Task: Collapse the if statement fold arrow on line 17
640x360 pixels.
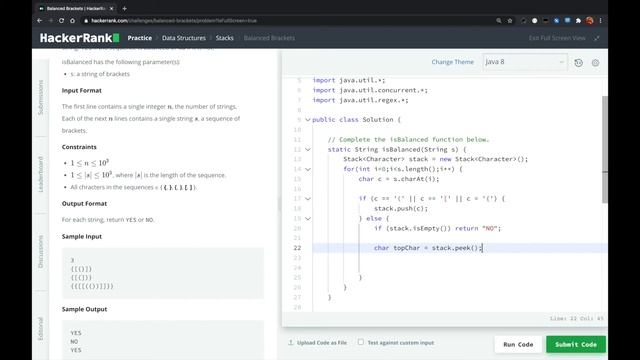Action: pos(308,199)
